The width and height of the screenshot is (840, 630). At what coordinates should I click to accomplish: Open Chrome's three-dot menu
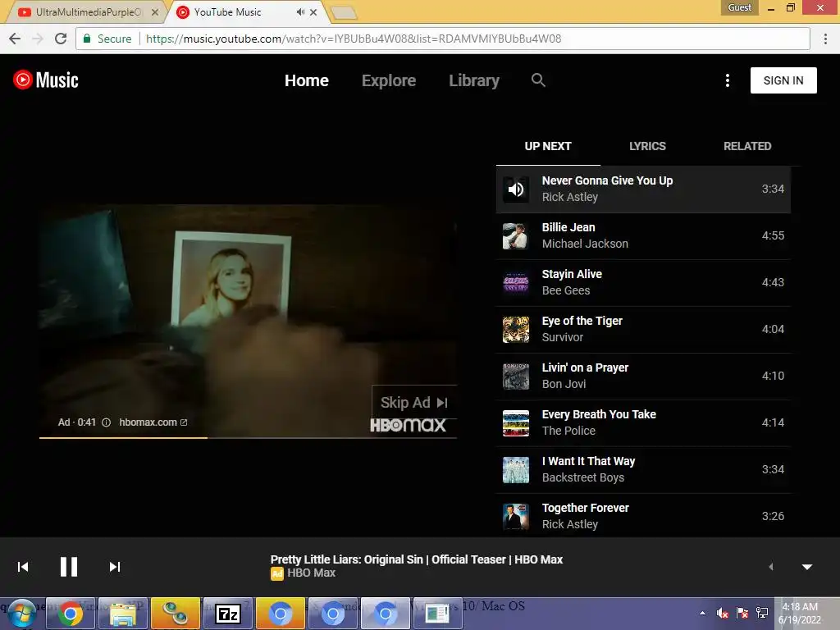825,39
